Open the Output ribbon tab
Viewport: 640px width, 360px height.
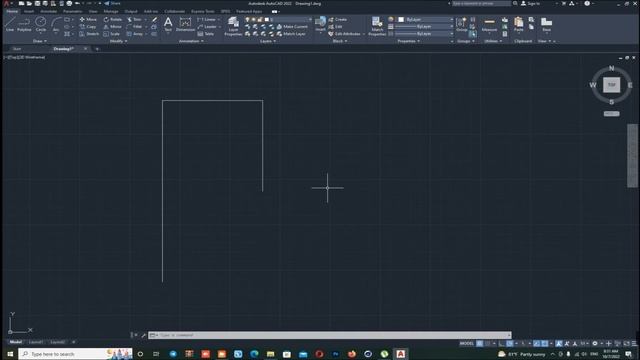point(131,11)
